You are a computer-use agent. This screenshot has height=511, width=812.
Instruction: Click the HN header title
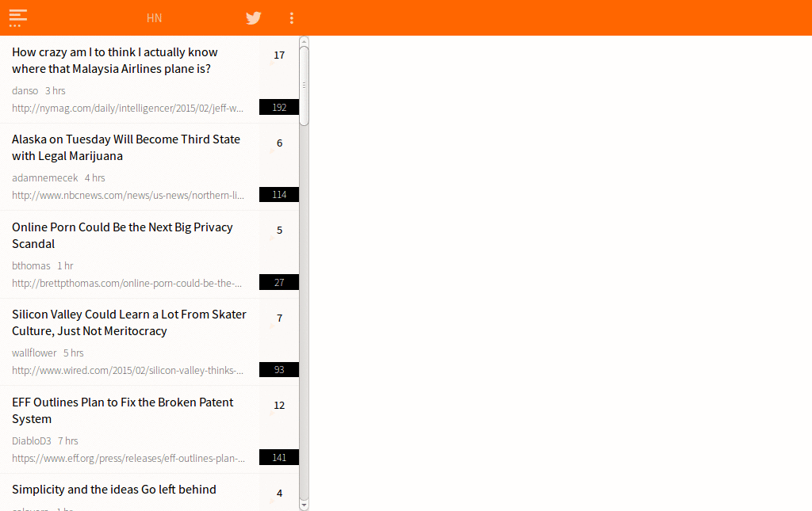(x=155, y=18)
